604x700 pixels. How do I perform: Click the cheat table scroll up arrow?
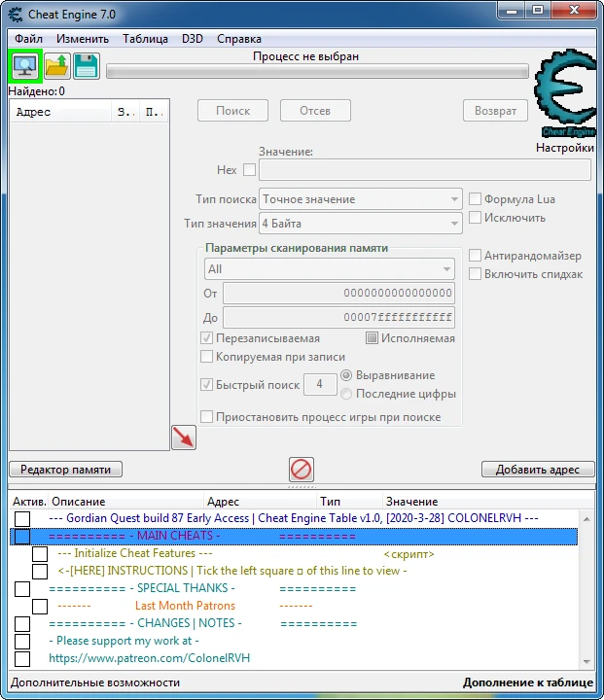[586, 519]
